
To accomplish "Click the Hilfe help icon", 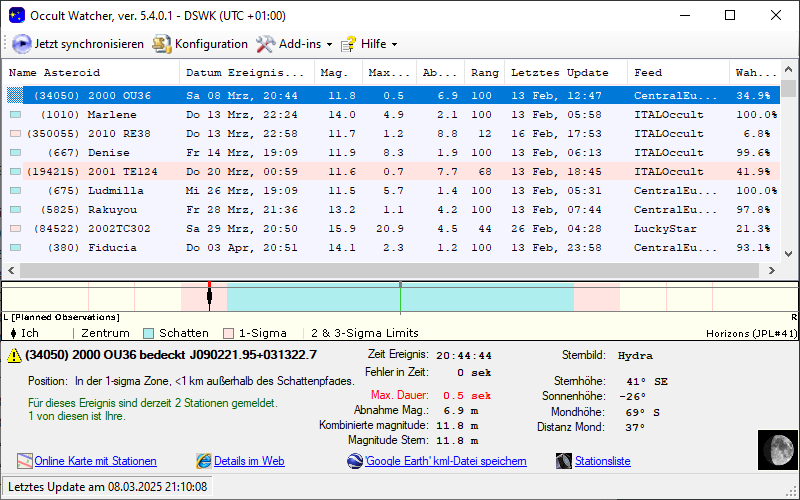I will coord(348,44).
